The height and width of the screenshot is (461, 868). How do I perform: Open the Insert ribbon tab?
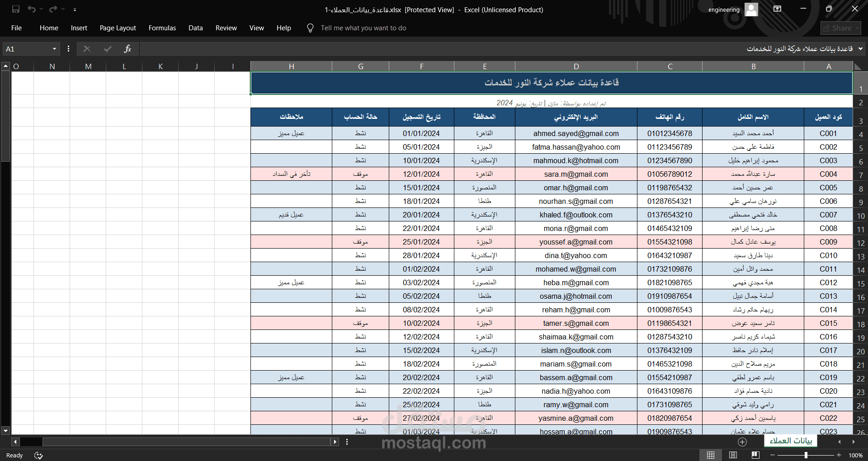click(79, 28)
